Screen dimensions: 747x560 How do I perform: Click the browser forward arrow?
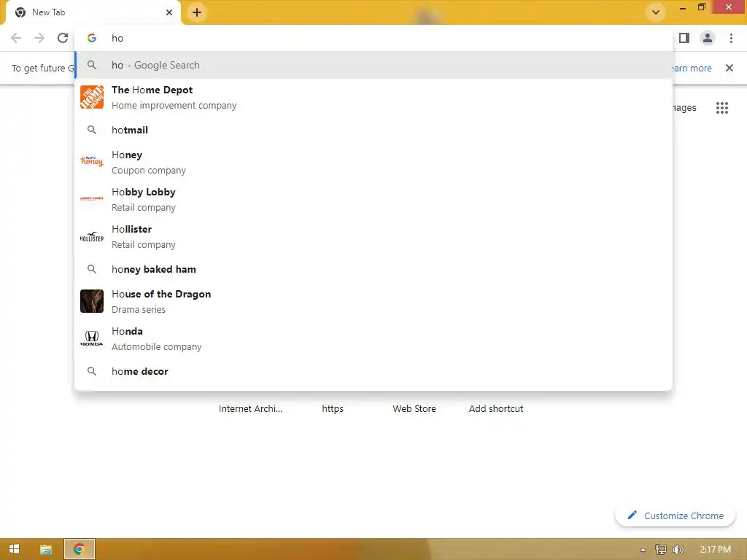click(x=39, y=38)
